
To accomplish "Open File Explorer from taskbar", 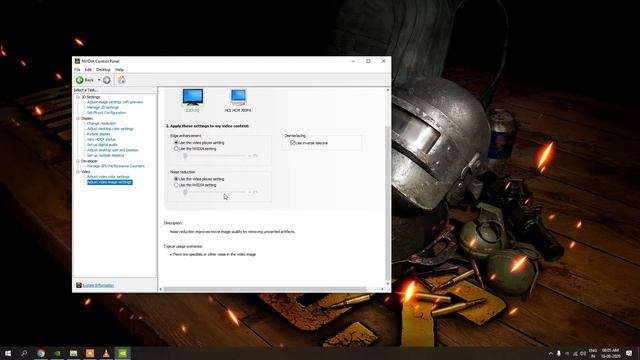I will (x=73, y=353).
